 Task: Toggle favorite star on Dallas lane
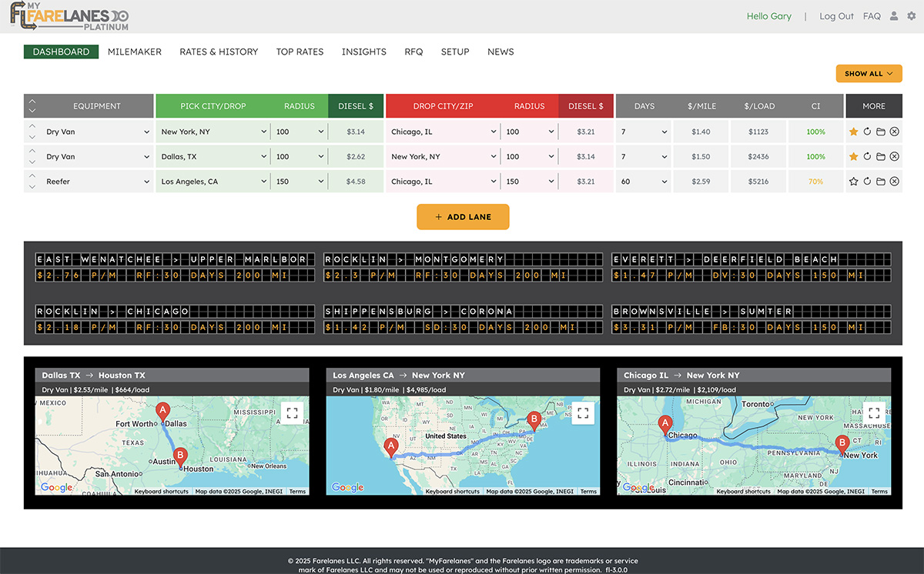pyautogui.click(x=853, y=157)
